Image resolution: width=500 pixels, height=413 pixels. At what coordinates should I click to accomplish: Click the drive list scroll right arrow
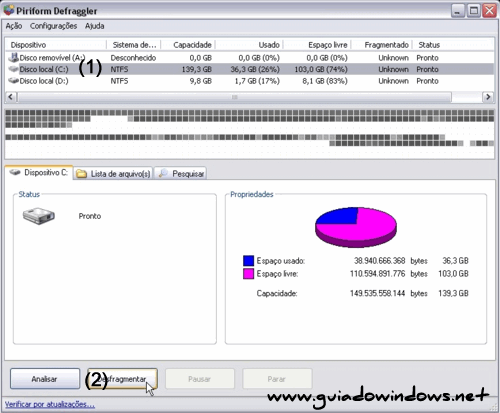(x=488, y=97)
